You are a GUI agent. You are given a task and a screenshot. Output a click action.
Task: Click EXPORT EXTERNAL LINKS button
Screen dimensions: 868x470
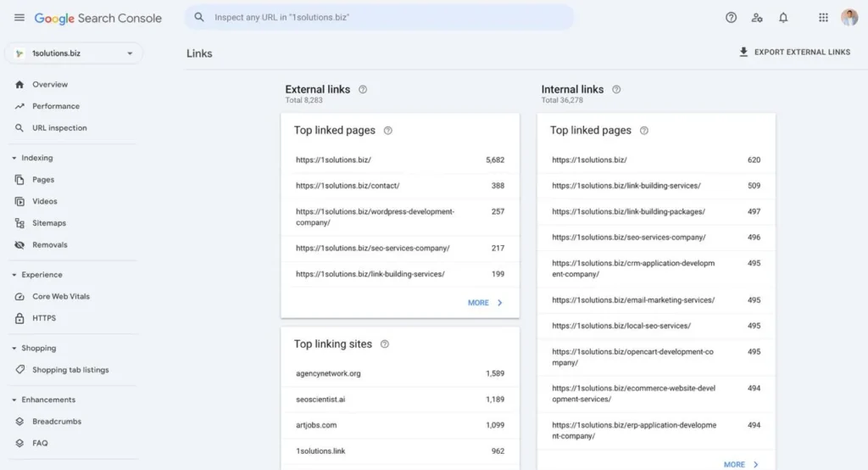(794, 52)
